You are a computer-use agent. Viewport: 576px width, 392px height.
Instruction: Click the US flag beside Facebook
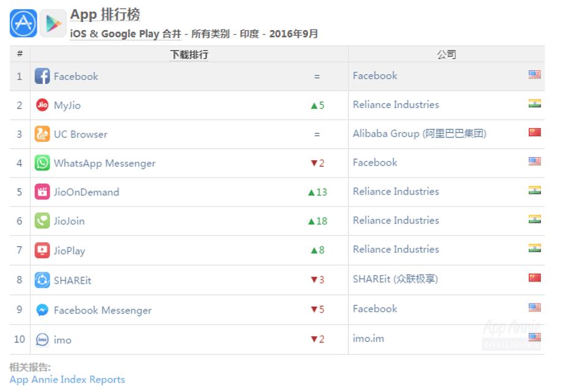534,75
